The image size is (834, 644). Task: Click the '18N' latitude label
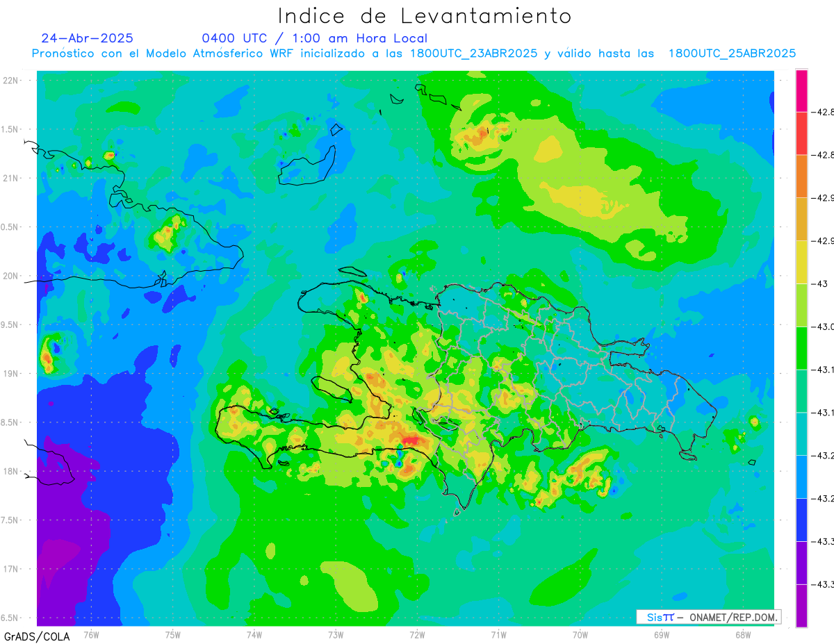(12, 472)
